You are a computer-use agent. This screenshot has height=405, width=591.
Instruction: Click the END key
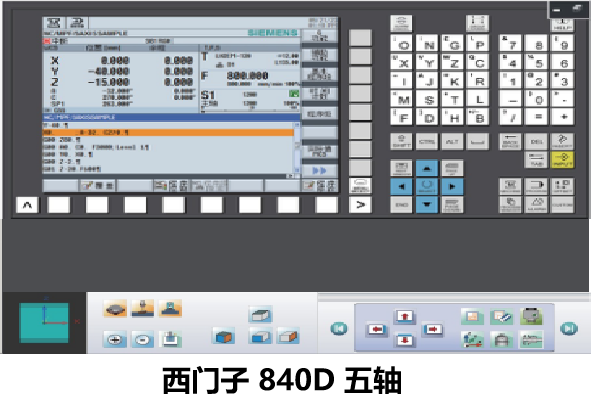[401, 205]
